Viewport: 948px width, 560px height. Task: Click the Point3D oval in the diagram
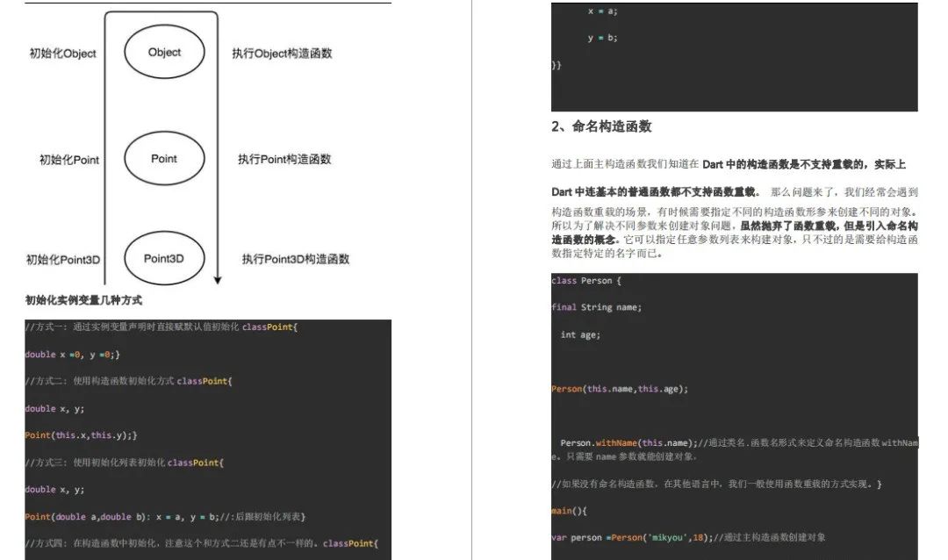(164, 258)
